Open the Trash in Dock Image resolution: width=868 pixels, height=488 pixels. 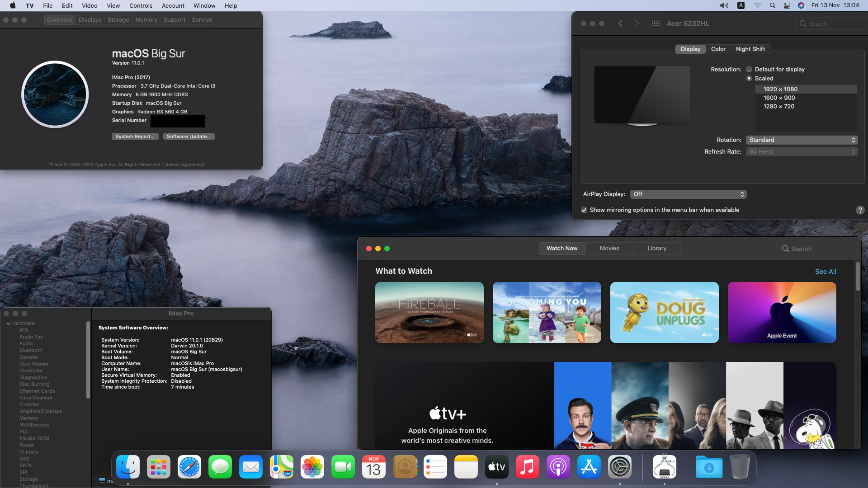point(740,467)
